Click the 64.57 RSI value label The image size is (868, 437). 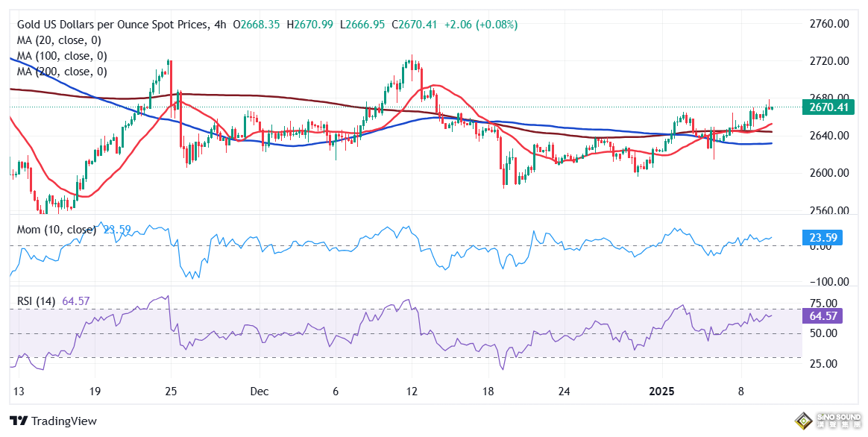coord(822,316)
